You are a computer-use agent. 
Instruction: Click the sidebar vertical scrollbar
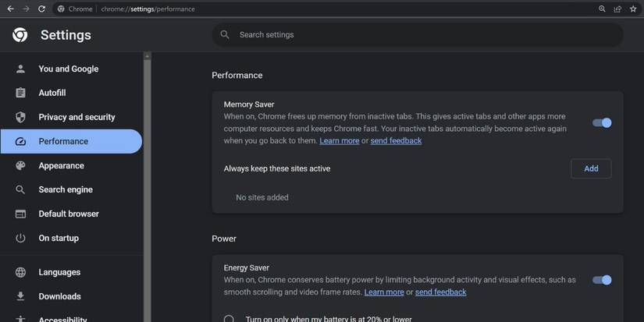tap(147, 187)
